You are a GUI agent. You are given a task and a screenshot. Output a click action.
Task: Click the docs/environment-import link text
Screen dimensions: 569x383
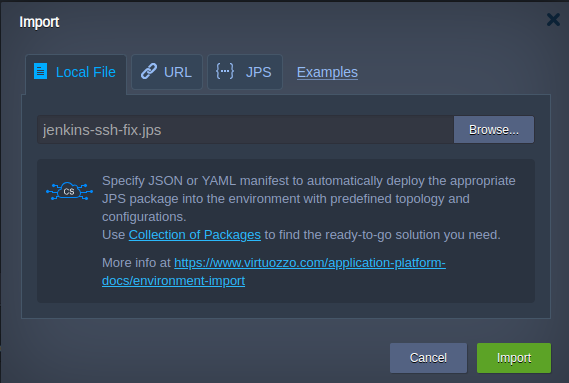tap(173, 281)
